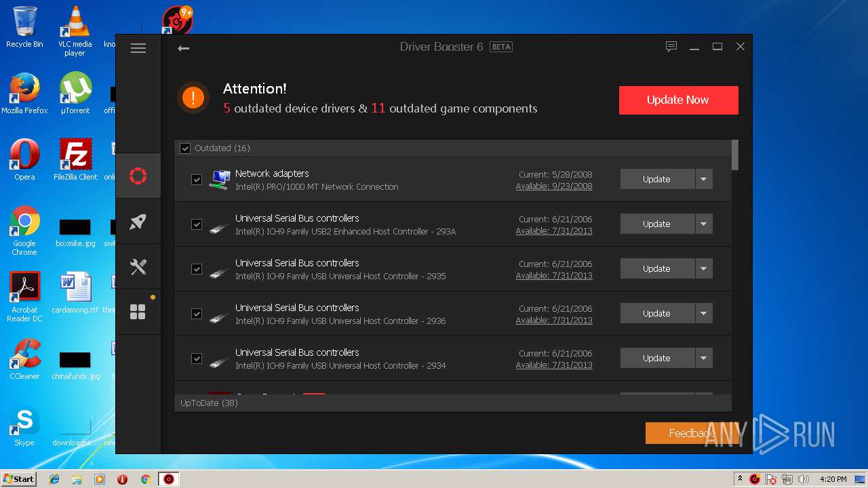
Task: Open µTorrent desktop shortcut
Action: pos(75,94)
